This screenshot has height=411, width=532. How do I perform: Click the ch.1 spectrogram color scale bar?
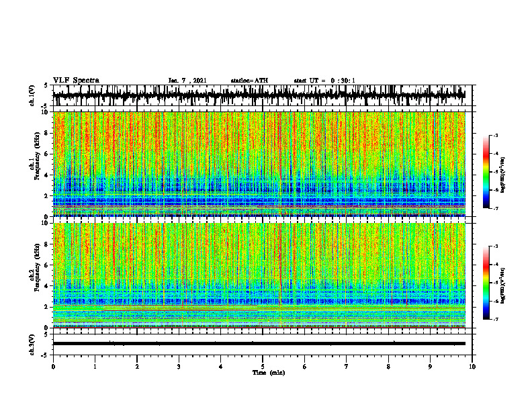click(486, 172)
